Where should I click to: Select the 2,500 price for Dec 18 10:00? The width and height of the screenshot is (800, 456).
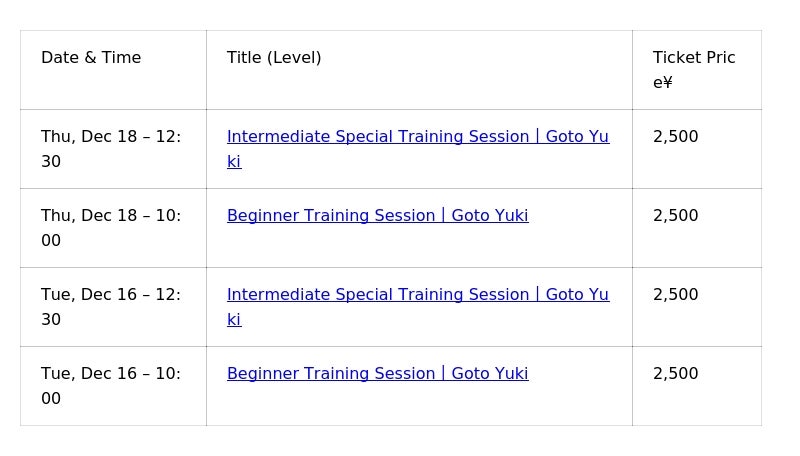click(676, 216)
